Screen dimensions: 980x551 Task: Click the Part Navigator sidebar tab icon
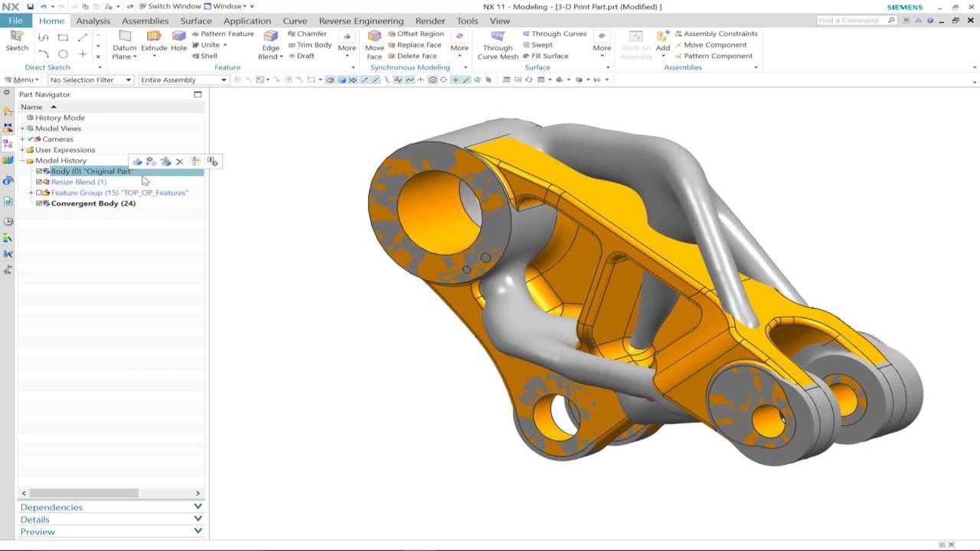tap(8, 144)
